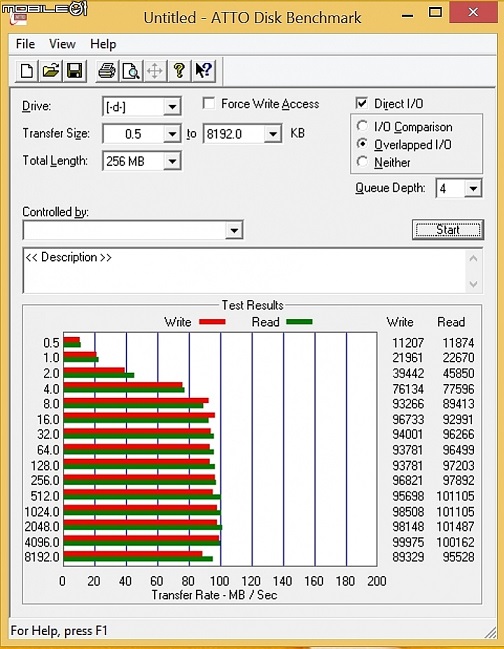Image resolution: width=504 pixels, height=649 pixels.
Task: Click into the Description text box
Action: [245, 271]
